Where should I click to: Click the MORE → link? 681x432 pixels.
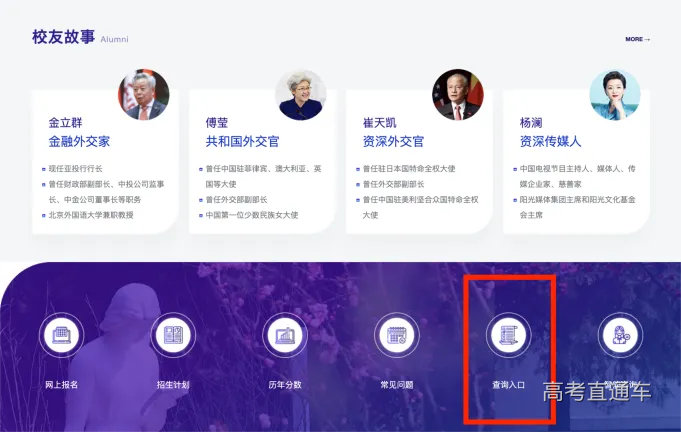(638, 39)
